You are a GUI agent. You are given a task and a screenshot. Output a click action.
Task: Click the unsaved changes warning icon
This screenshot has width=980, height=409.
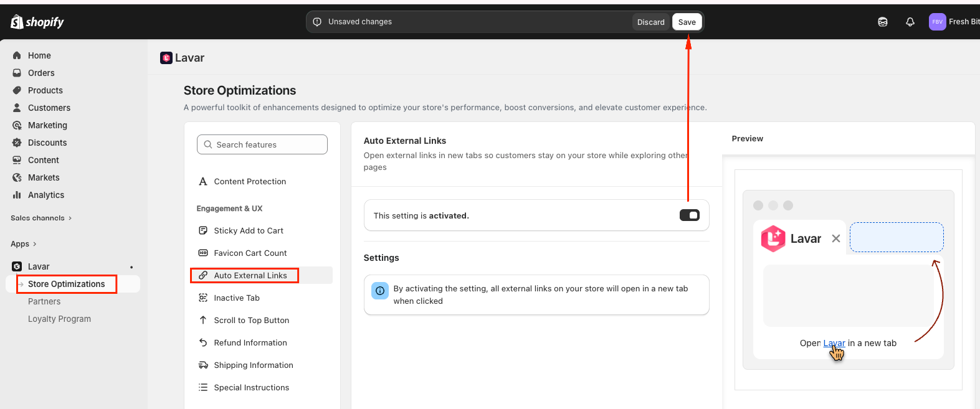coord(317,22)
